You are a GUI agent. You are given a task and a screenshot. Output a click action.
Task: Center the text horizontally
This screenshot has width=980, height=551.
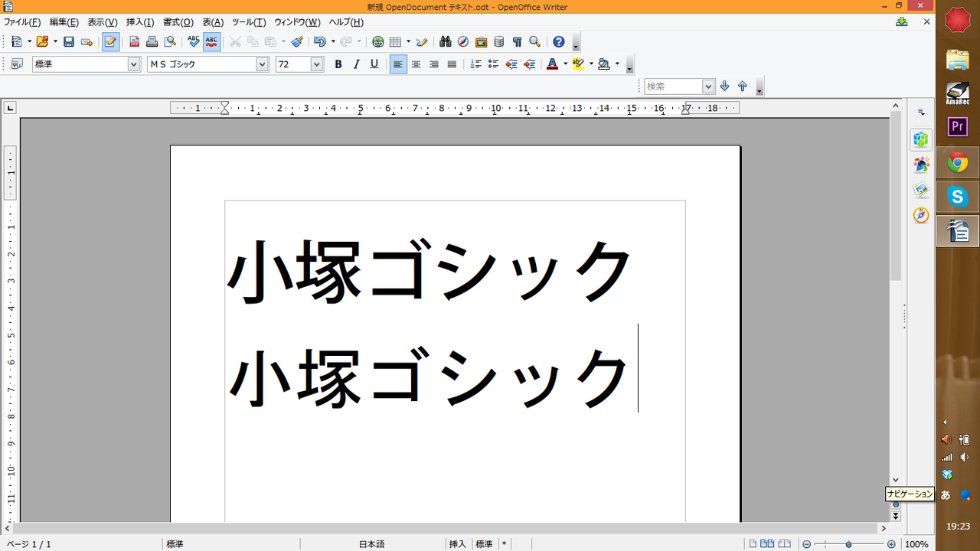[x=416, y=64]
